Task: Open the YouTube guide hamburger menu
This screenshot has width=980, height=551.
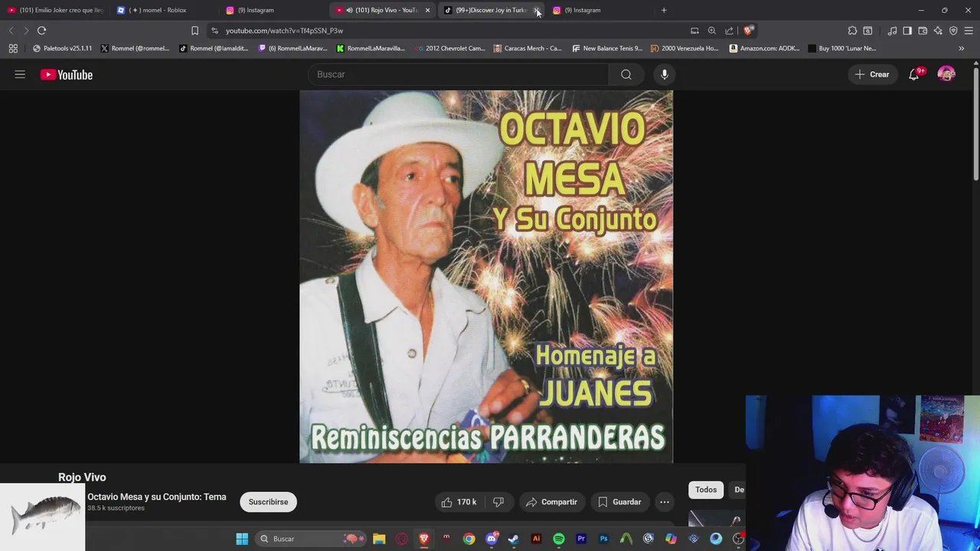Action: (20, 74)
